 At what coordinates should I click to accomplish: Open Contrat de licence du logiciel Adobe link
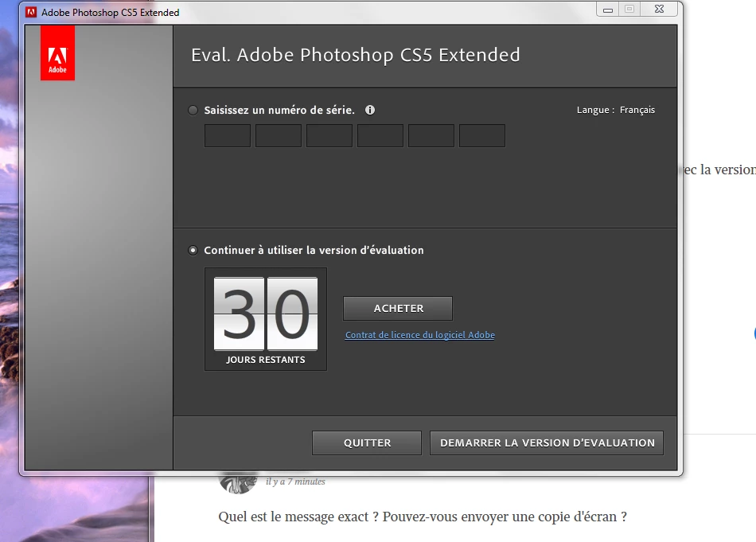420,335
